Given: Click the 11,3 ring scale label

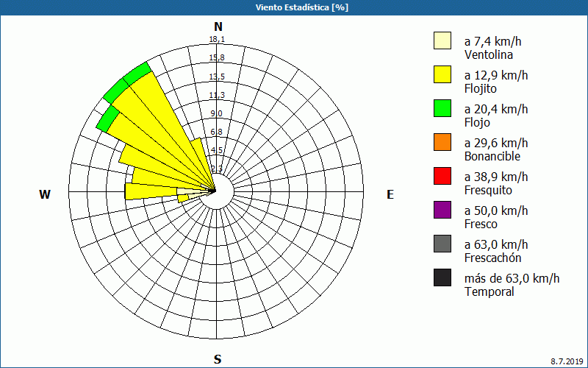Looking at the screenshot, I should [x=217, y=95].
